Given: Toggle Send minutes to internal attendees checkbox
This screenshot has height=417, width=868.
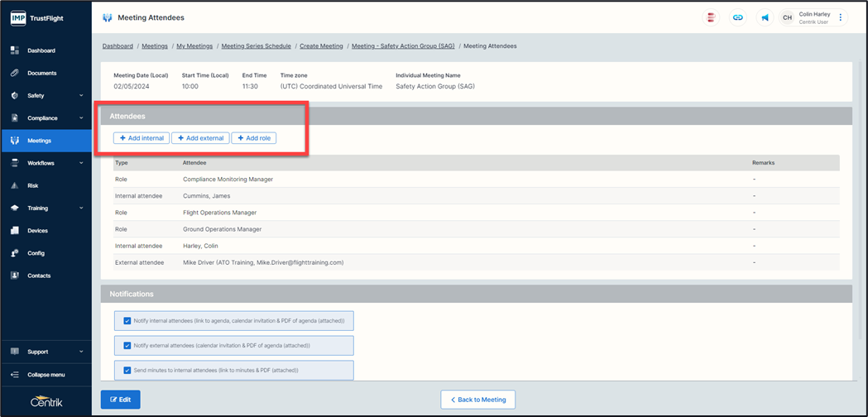Looking at the screenshot, I should pos(127,370).
